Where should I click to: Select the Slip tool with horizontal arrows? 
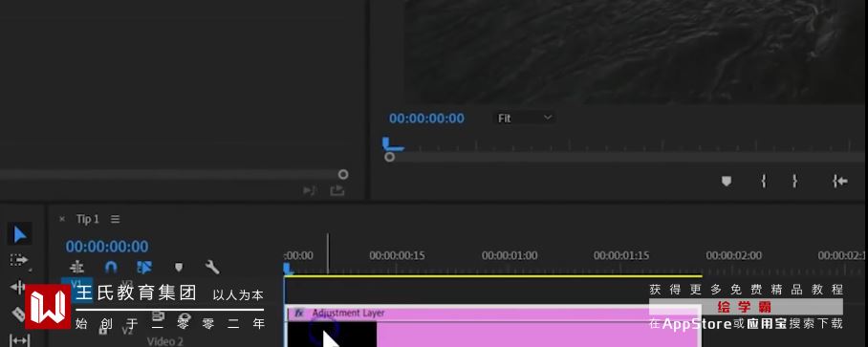(x=19, y=339)
